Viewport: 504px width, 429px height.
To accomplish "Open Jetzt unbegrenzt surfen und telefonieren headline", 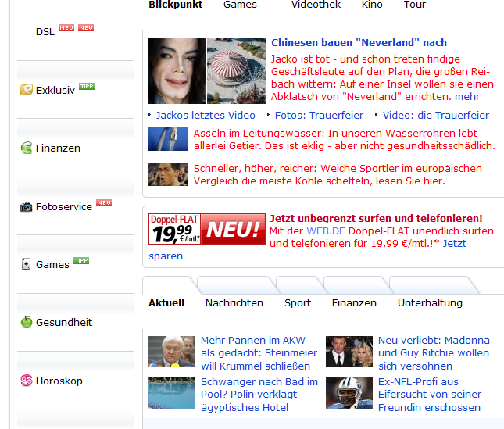I will coord(376,218).
